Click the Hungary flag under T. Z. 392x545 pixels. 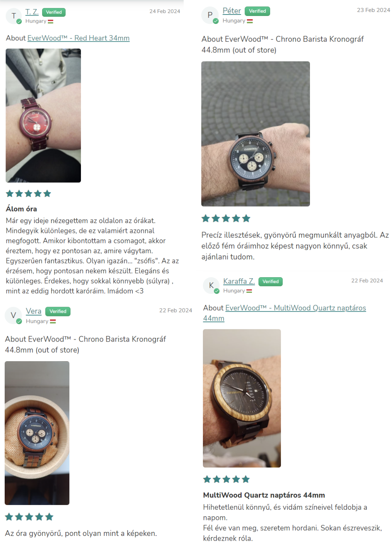[x=50, y=21]
